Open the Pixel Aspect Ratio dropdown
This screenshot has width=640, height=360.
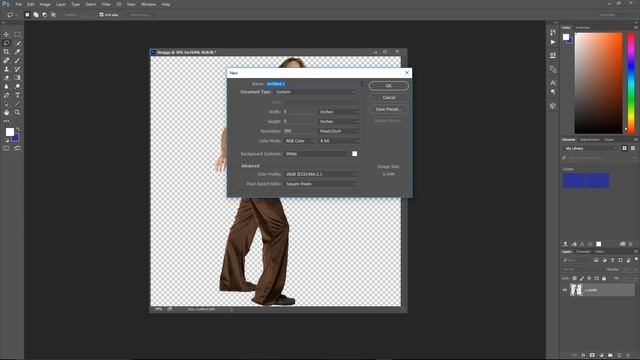tap(320, 184)
